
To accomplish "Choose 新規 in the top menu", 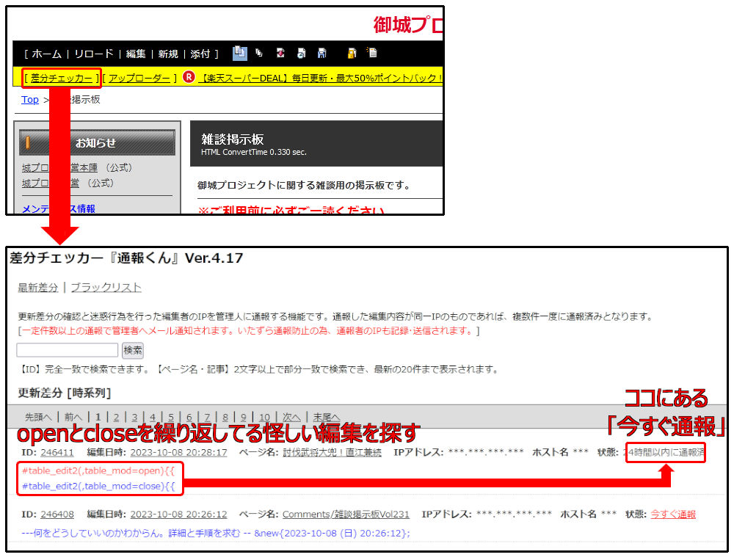I will click(168, 54).
